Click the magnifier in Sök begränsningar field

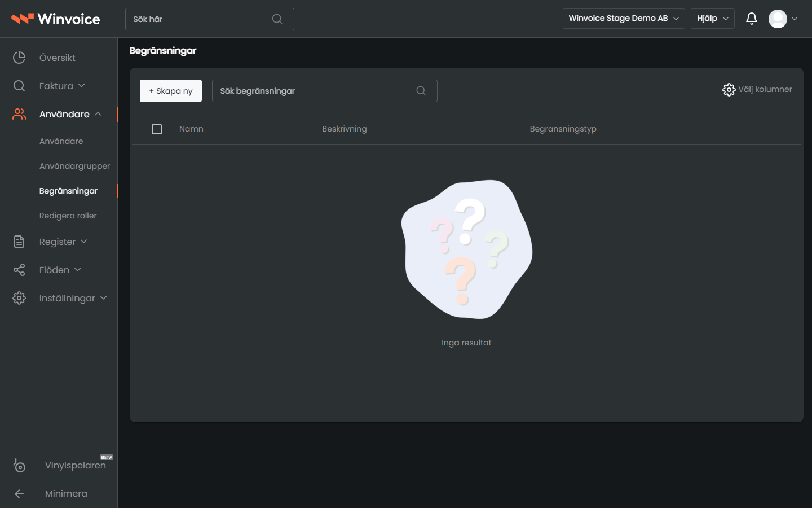point(421,91)
